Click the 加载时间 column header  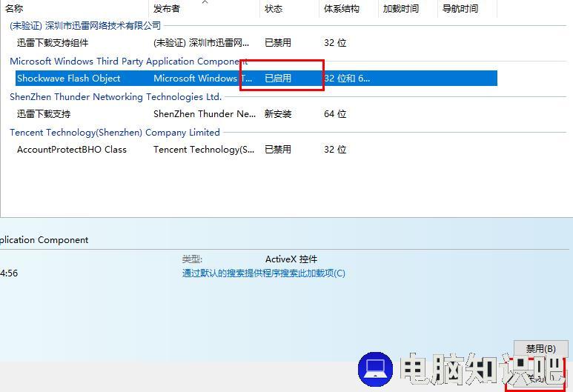click(x=408, y=8)
